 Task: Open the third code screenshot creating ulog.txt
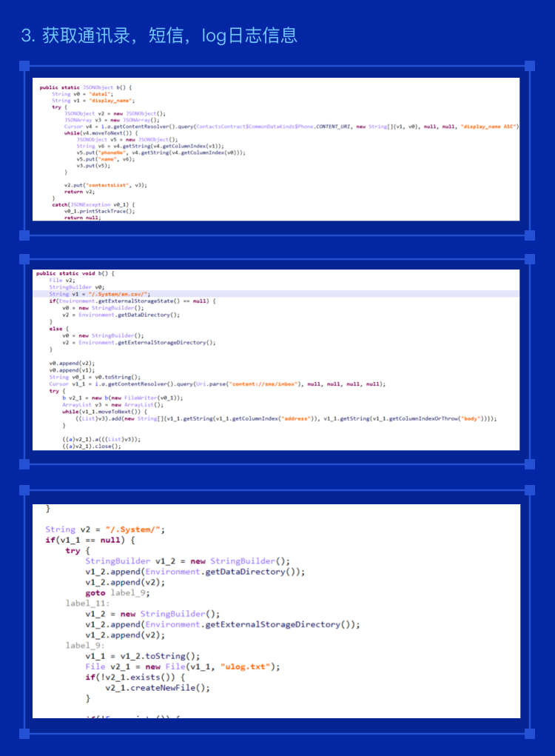tap(276, 610)
